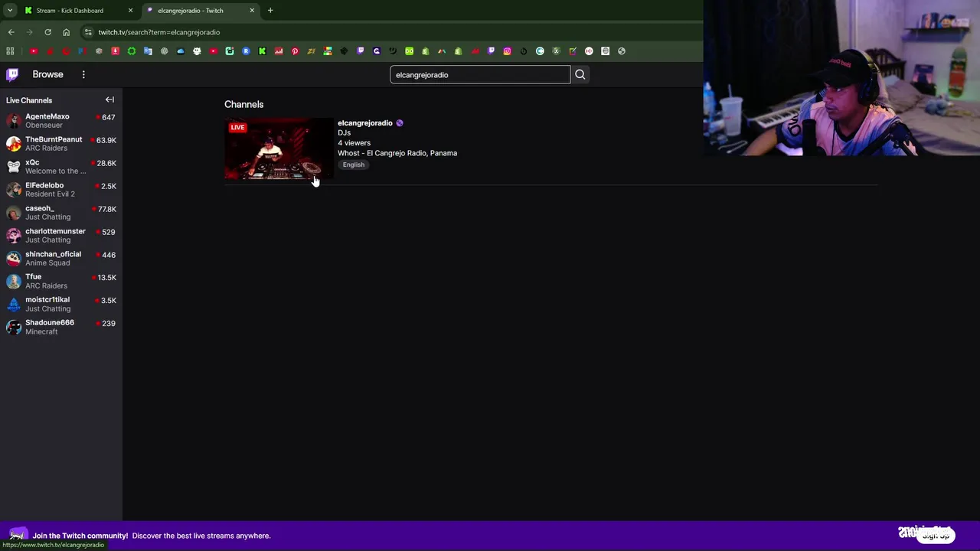Open shinchan_oficial Anime Squad channel
Viewport: 980px width, 551px height.
tap(61, 259)
